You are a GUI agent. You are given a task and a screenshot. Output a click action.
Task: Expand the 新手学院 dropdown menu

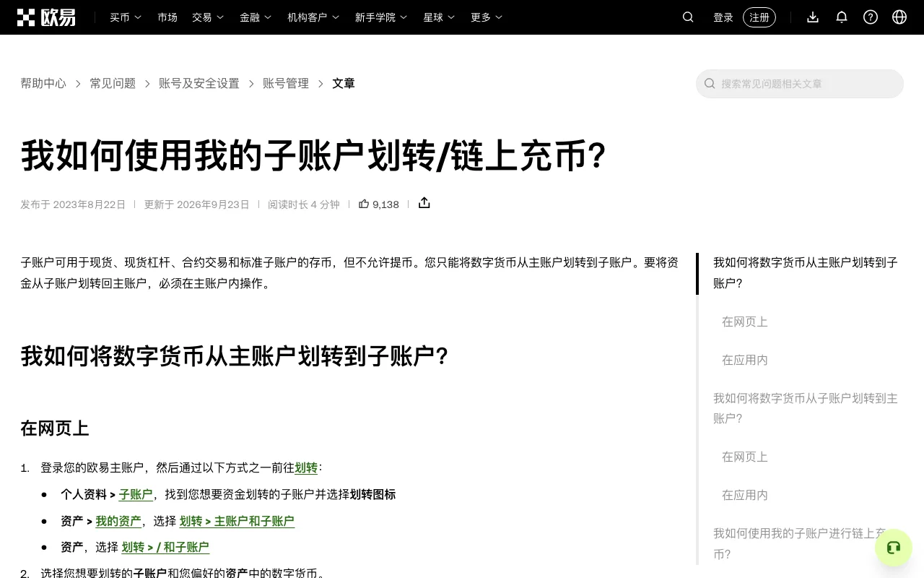pos(381,17)
